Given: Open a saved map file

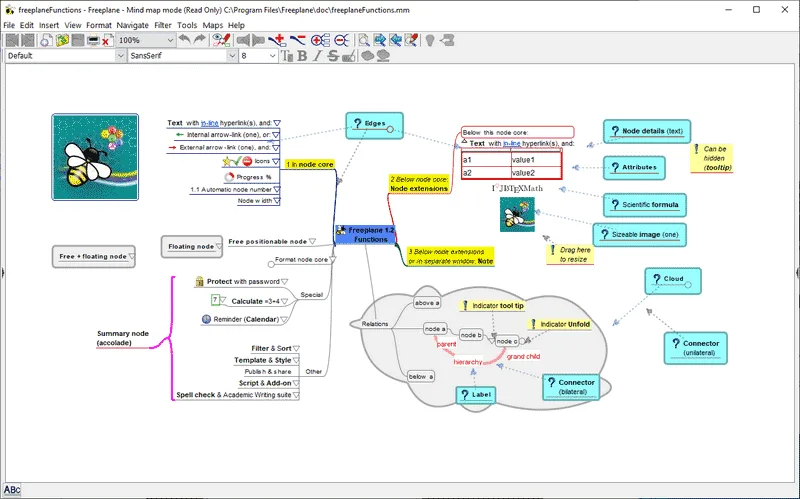Looking at the screenshot, I should [x=62, y=40].
